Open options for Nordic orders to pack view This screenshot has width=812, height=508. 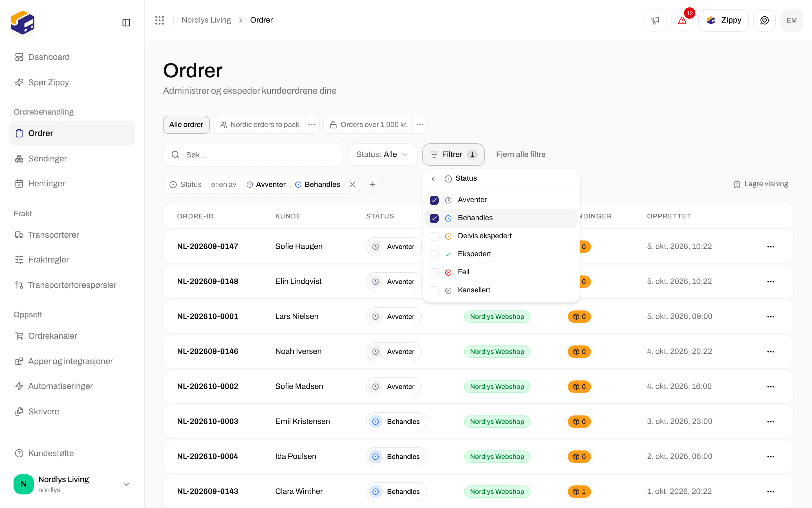click(x=312, y=125)
